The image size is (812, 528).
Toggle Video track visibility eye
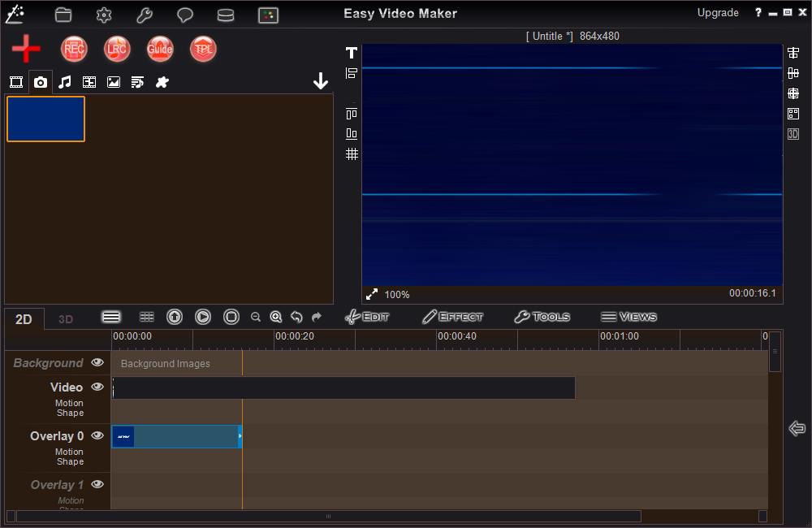tap(97, 387)
